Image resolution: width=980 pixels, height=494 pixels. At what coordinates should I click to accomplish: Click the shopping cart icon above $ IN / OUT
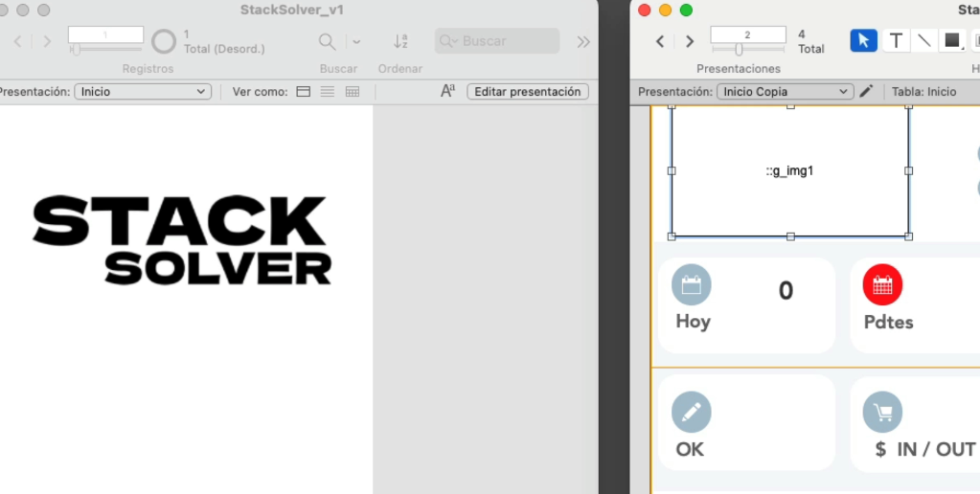(x=882, y=413)
